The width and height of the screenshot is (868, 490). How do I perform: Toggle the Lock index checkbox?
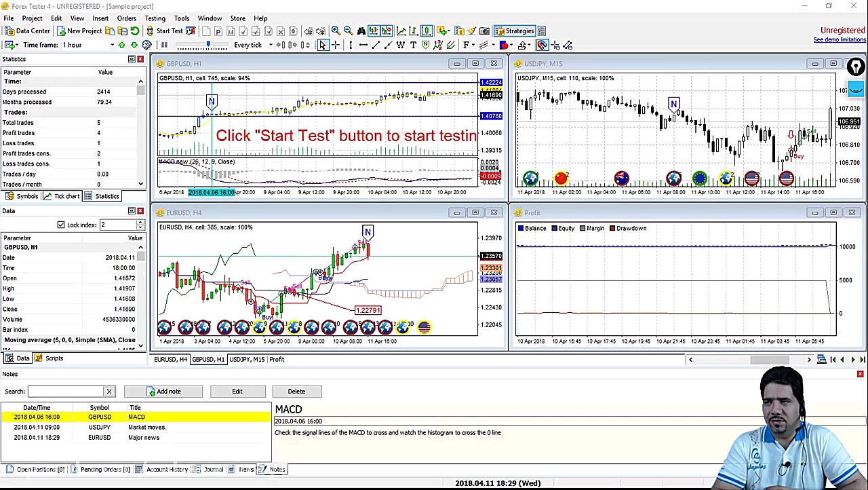61,225
